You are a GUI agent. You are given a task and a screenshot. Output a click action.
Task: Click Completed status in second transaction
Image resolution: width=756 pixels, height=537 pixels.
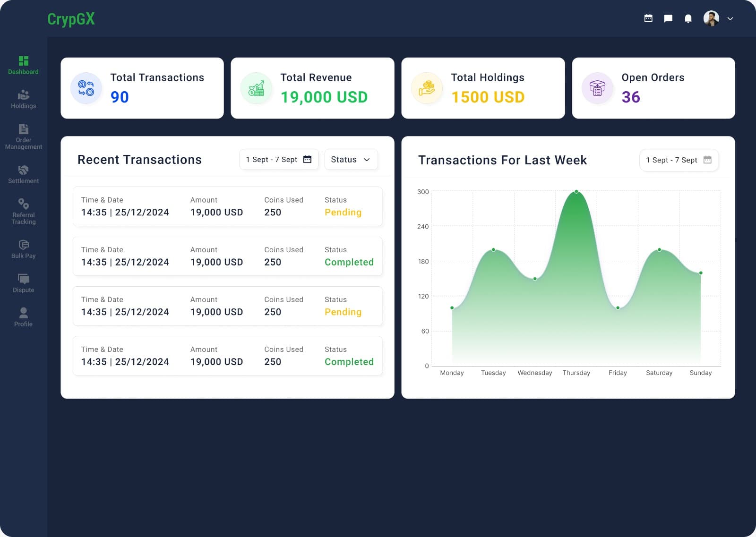[349, 262]
